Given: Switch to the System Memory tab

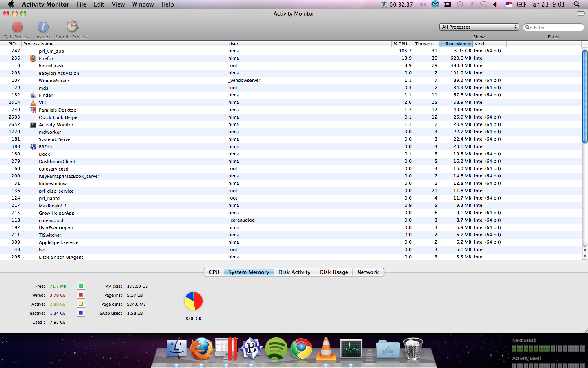Looking at the screenshot, I should pos(249,272).
